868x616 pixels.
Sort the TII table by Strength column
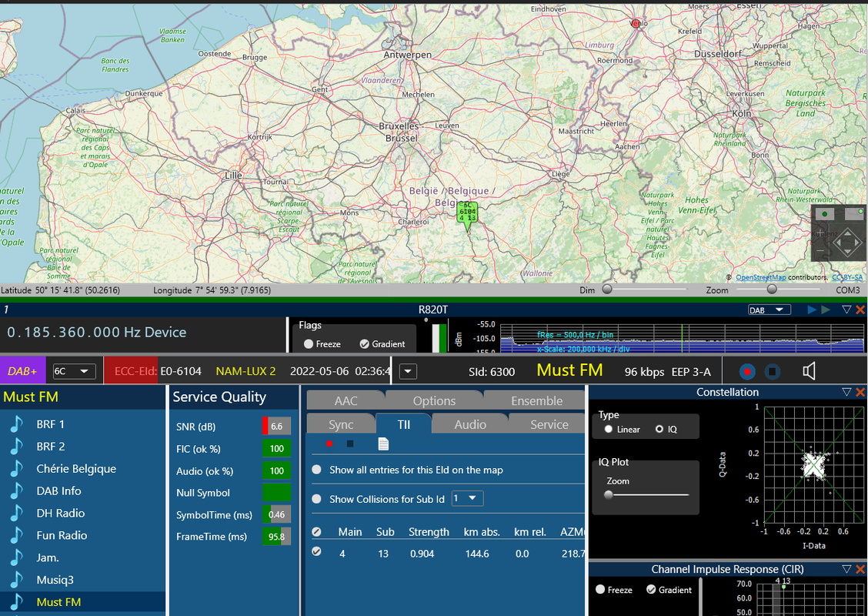(x=429, y=532)
